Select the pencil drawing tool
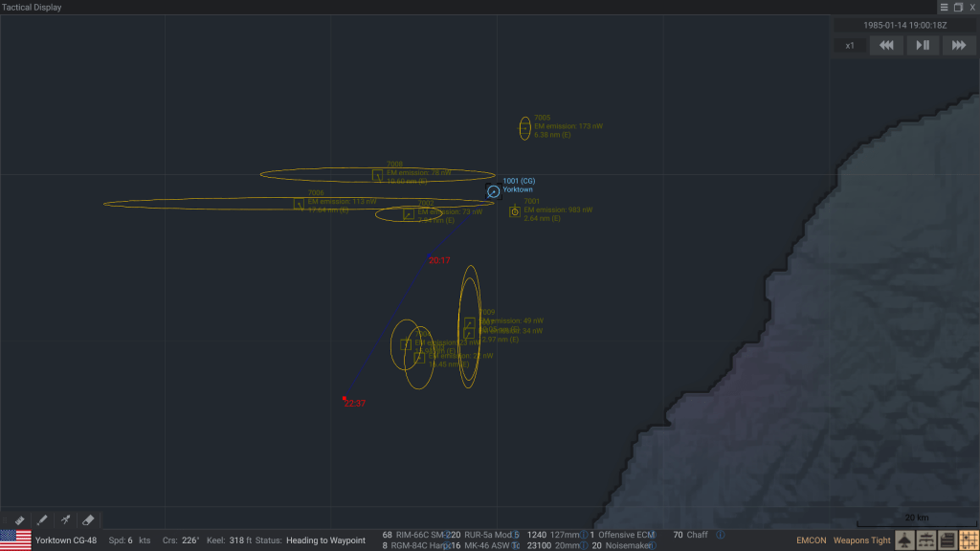980x551 pixels. tap(42, 520)
